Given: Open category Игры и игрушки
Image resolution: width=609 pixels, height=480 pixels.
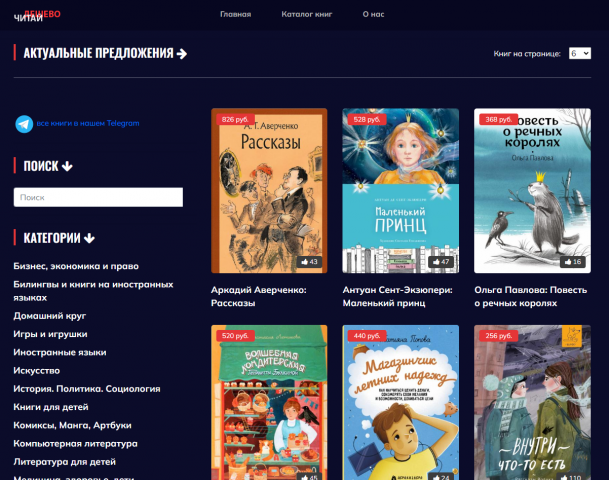Looking at the screenshot, I should click(x=50, y=334).
